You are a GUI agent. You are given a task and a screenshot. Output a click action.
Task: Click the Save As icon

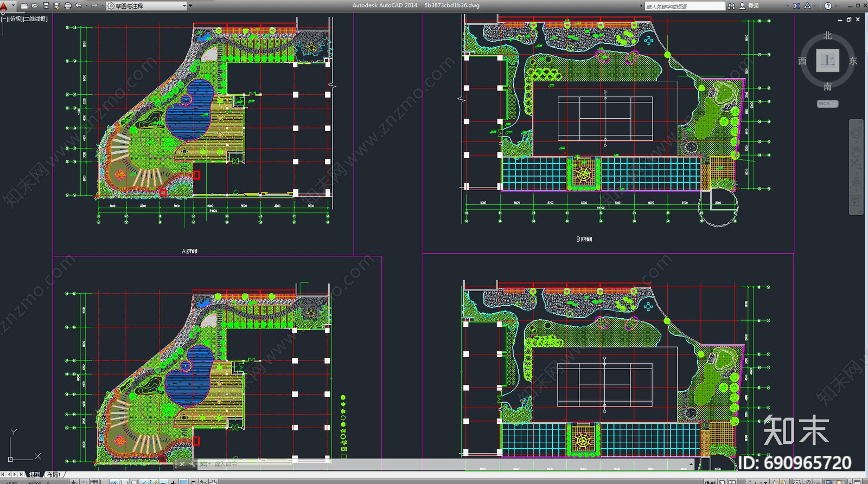56,5
